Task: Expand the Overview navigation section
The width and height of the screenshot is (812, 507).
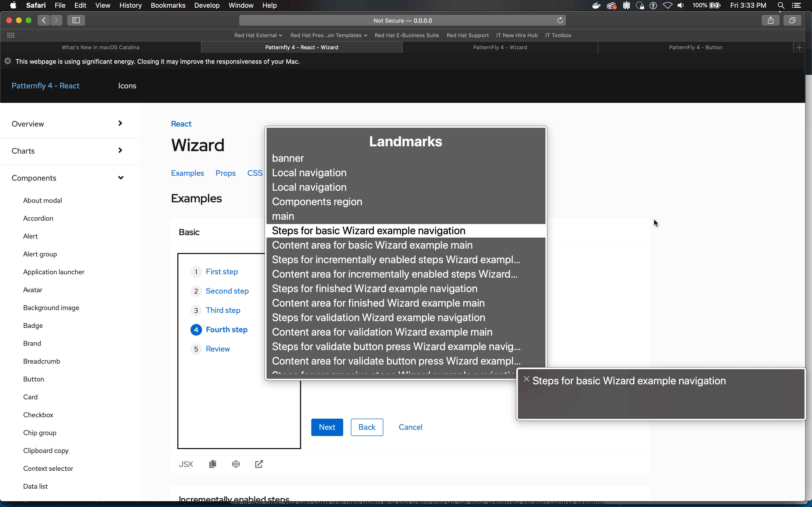Action: pos(120,123)
